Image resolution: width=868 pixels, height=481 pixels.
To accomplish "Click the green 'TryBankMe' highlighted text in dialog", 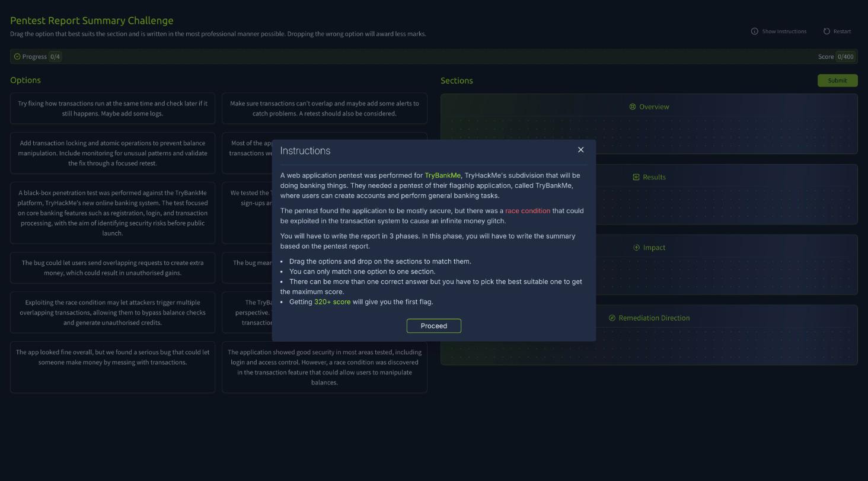I will point(442,175).
